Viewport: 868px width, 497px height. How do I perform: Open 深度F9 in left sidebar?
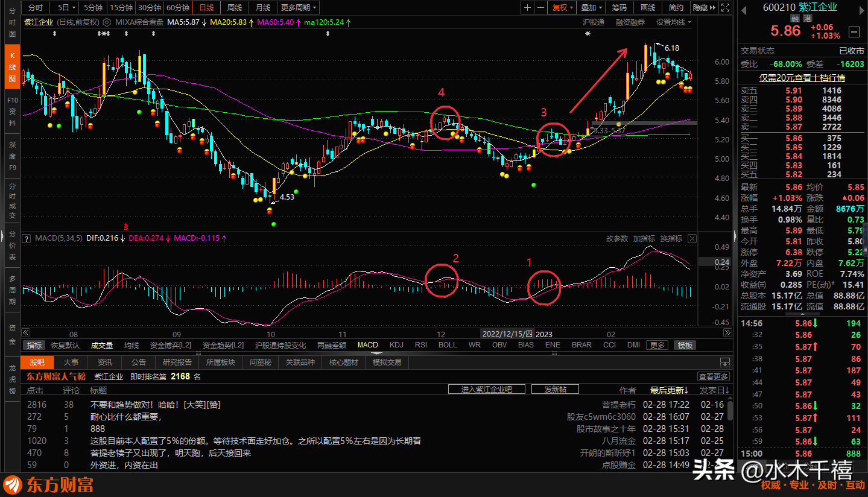coord(12,156)
